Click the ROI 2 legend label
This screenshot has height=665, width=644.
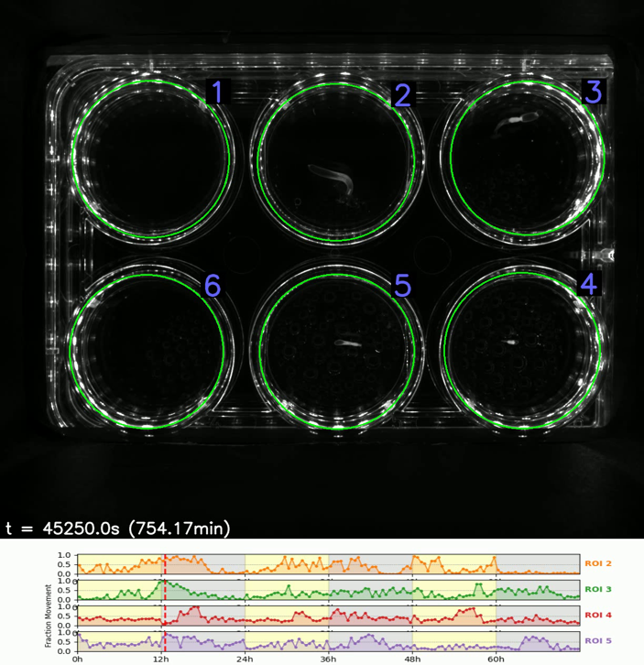click(x=598, y=563)
